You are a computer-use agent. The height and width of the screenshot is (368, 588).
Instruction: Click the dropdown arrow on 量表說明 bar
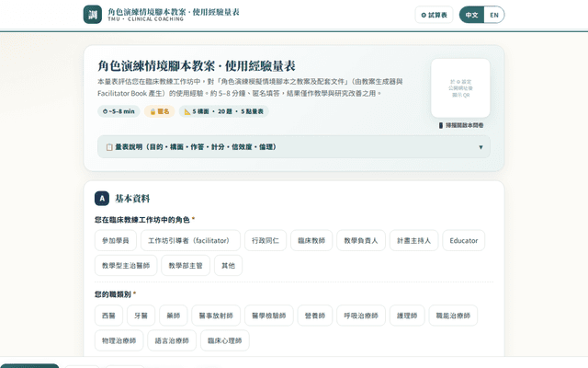[x=481, y=147]
